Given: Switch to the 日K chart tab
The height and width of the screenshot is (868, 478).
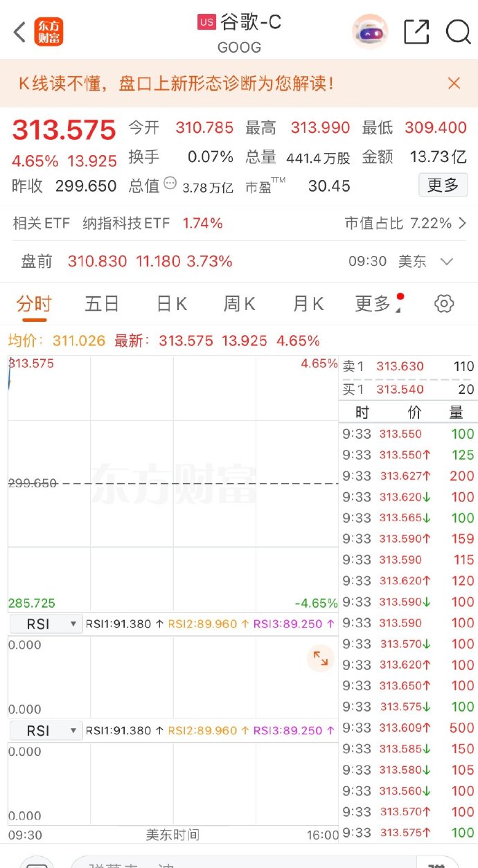Looking at the screenshot, I should 170,303.
